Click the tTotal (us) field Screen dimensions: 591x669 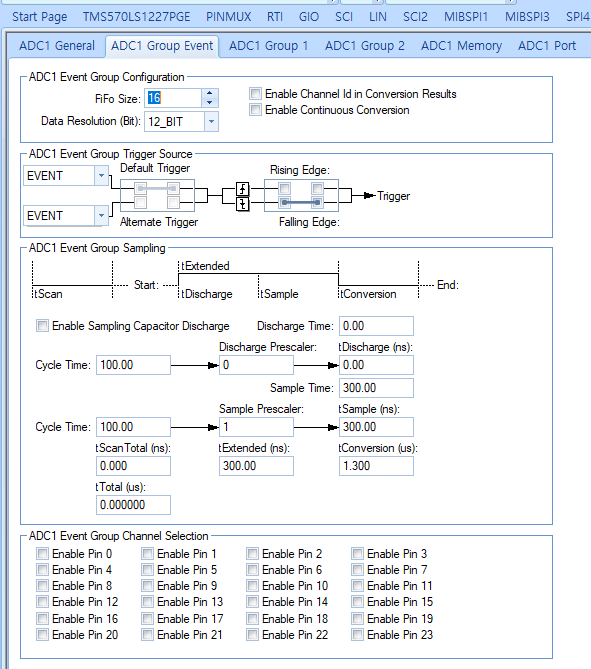(x=133, y=505)
